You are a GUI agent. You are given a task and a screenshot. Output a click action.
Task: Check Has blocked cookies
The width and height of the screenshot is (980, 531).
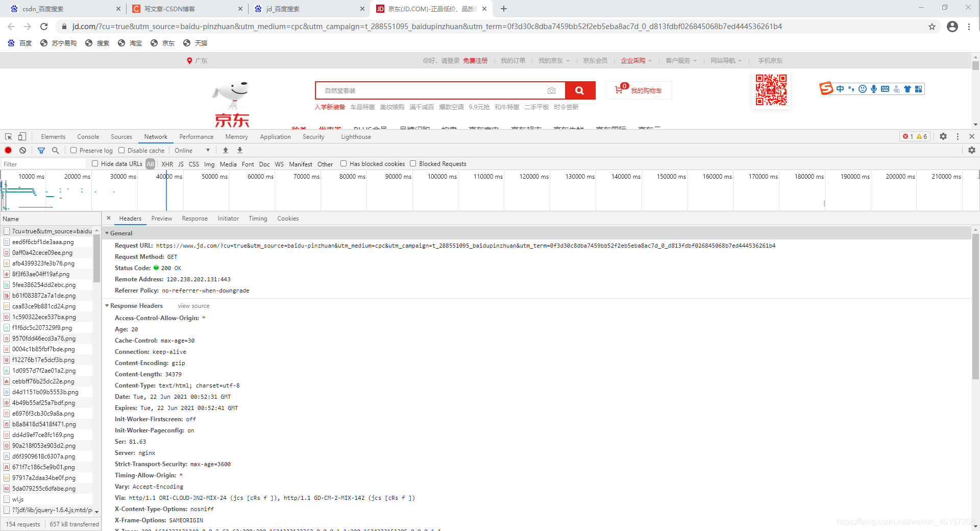pyautogui.click(x=344, y=163)
